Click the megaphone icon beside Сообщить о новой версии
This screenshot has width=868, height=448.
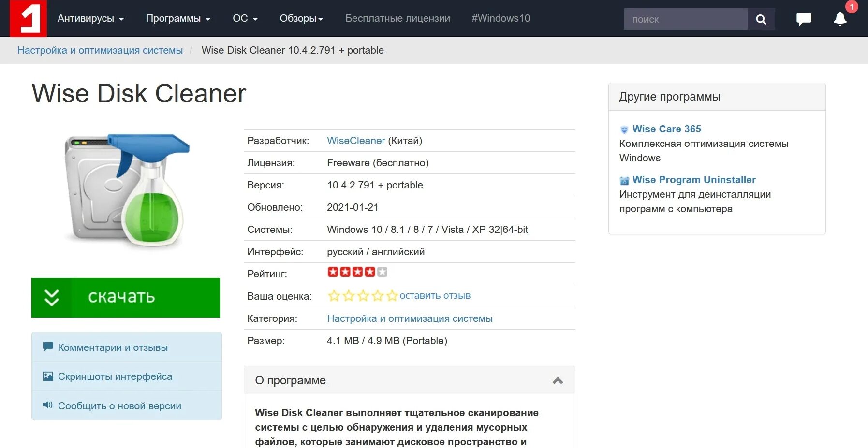(x=47, y=405)
